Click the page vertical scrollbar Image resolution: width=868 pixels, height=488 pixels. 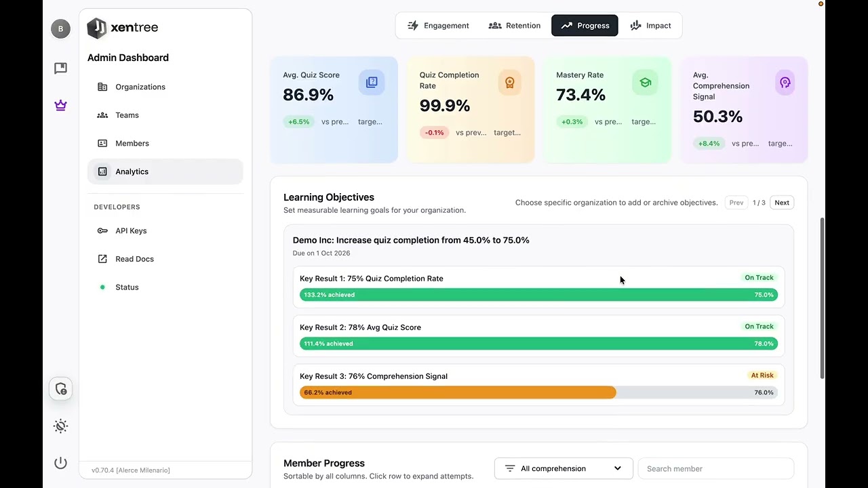(x=823, y=298)
